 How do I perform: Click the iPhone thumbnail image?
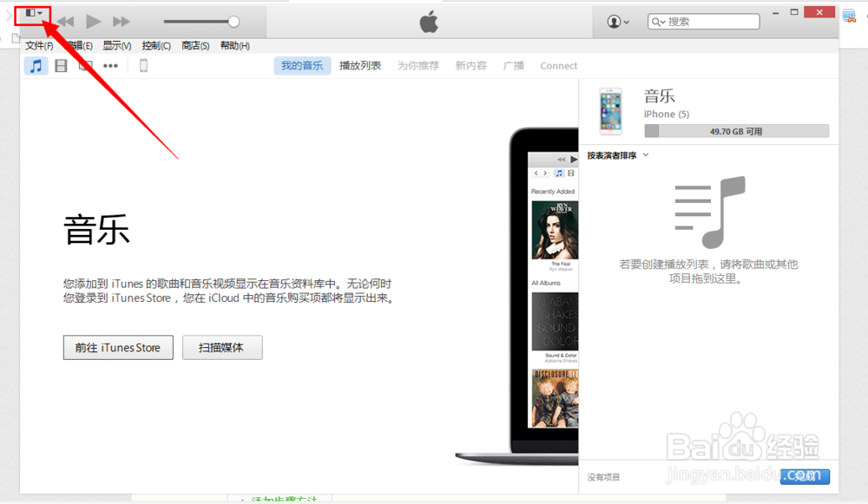[610, 111]
